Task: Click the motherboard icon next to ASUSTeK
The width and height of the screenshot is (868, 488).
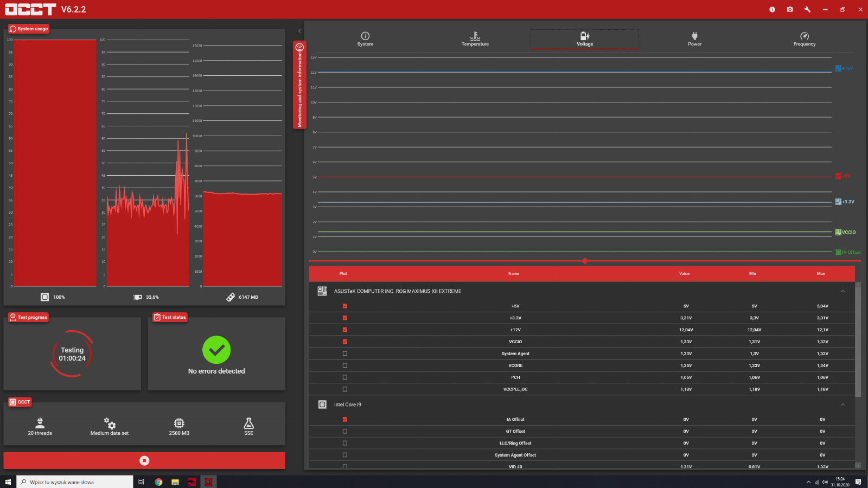Action: 322,291
